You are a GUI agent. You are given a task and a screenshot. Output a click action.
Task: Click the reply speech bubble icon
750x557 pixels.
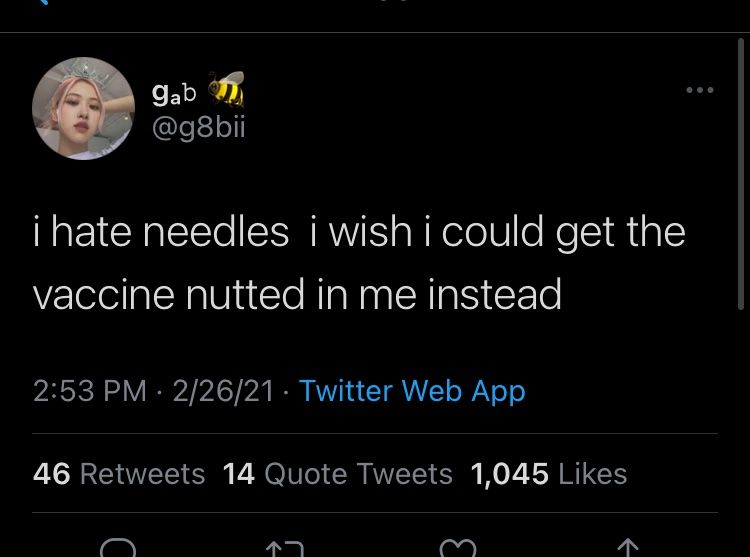pos(118,548)
